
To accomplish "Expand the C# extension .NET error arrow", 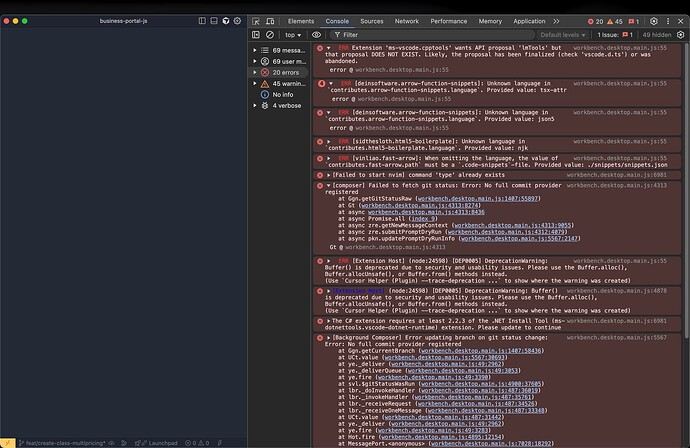I will pos(329,321).
